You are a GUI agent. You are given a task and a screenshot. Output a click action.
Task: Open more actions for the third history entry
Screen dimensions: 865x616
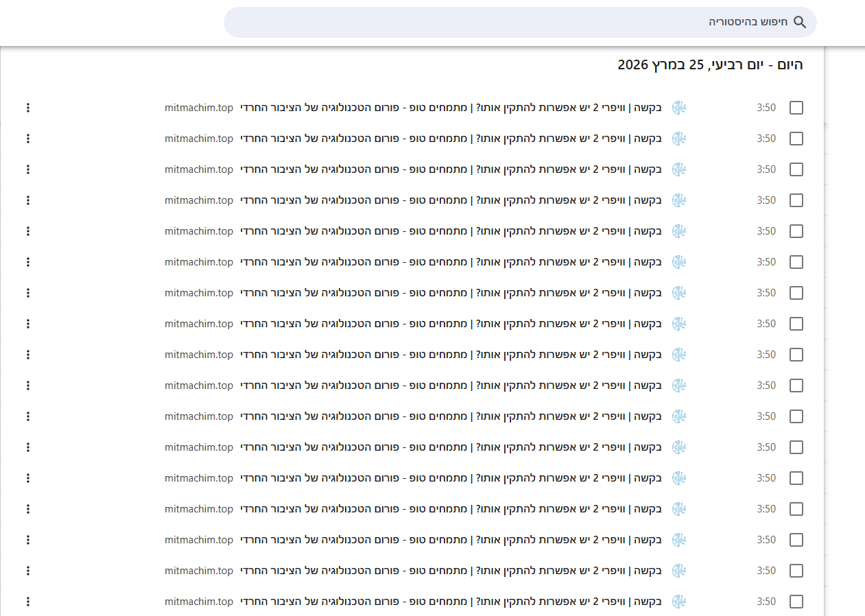[x=28, y=169]
